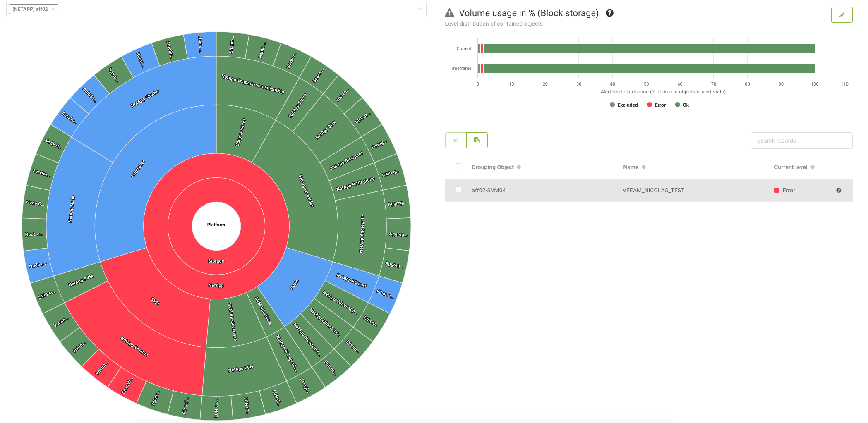Toggle the eye-slash visibility button
868x423 pixels.
(x=456, y=140)
